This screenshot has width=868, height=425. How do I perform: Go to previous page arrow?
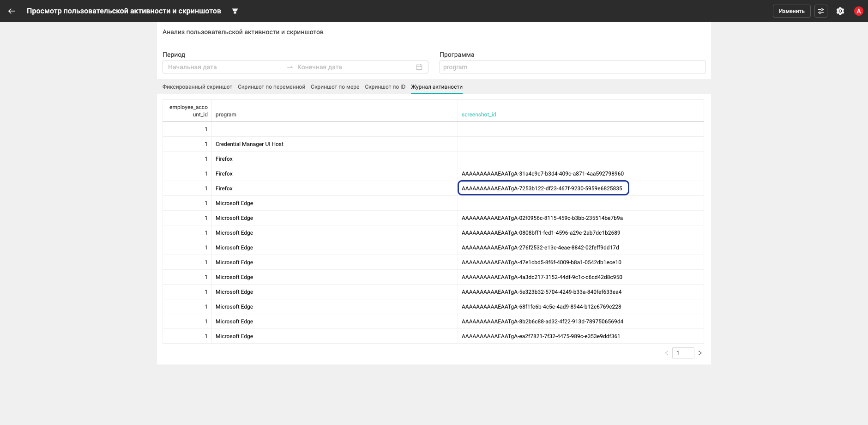(x=666, y=353)
